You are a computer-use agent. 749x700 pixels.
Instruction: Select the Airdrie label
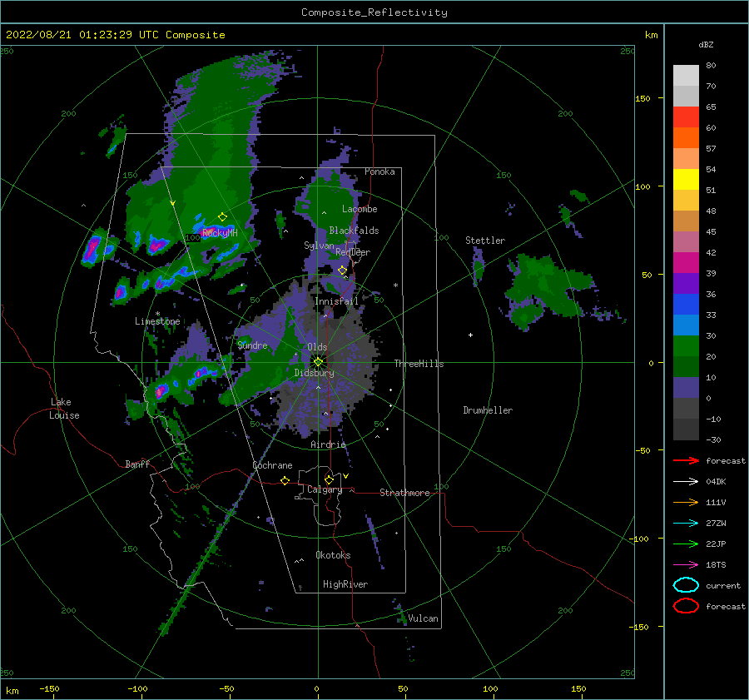[x=328, y=444]
